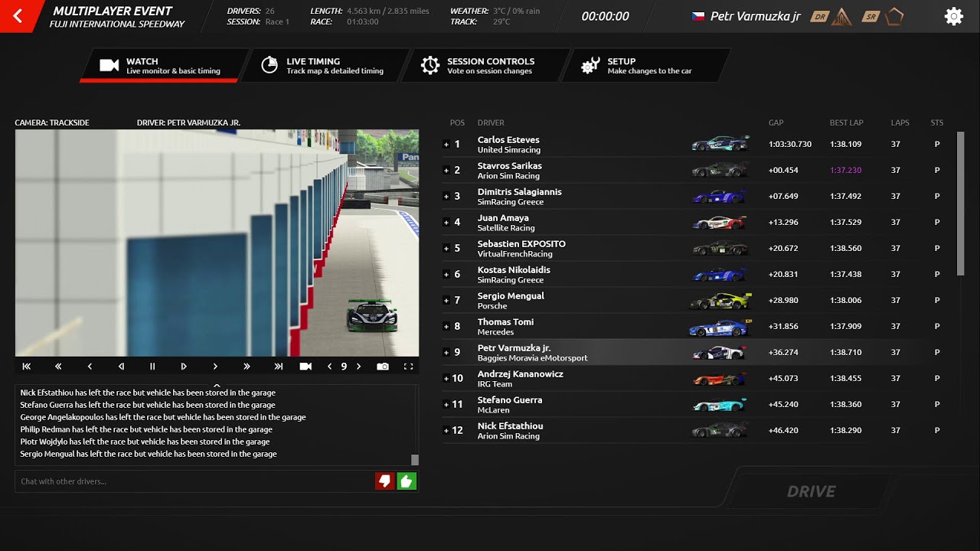The image size is (980, 551).
Task: Expand the Stavros Sarikas row
Action: [446, 171]
